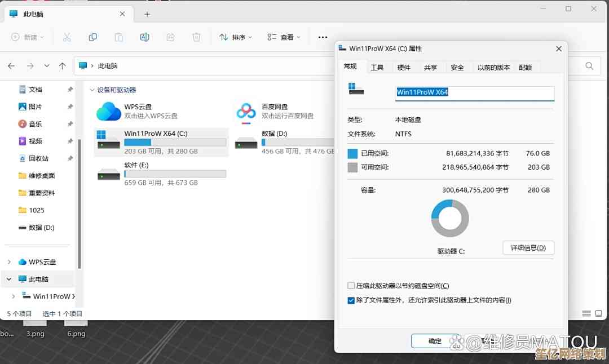Switch to the 安全 tab
609x364 pixels.
click(x=457, y=67)
